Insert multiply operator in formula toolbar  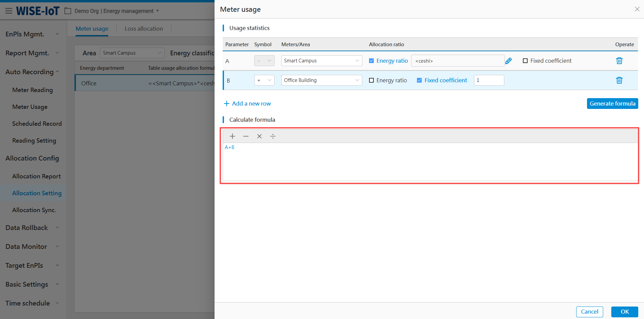pos(259,136)
